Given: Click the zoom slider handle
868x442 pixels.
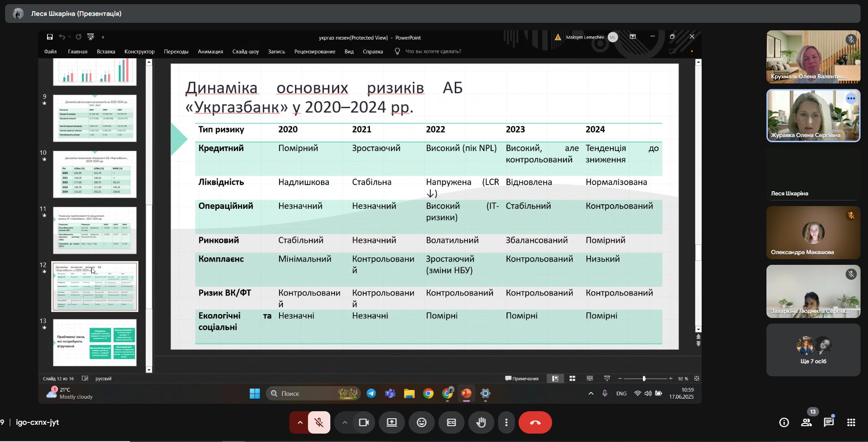Looking at the screenshot, I should point(644,379).
